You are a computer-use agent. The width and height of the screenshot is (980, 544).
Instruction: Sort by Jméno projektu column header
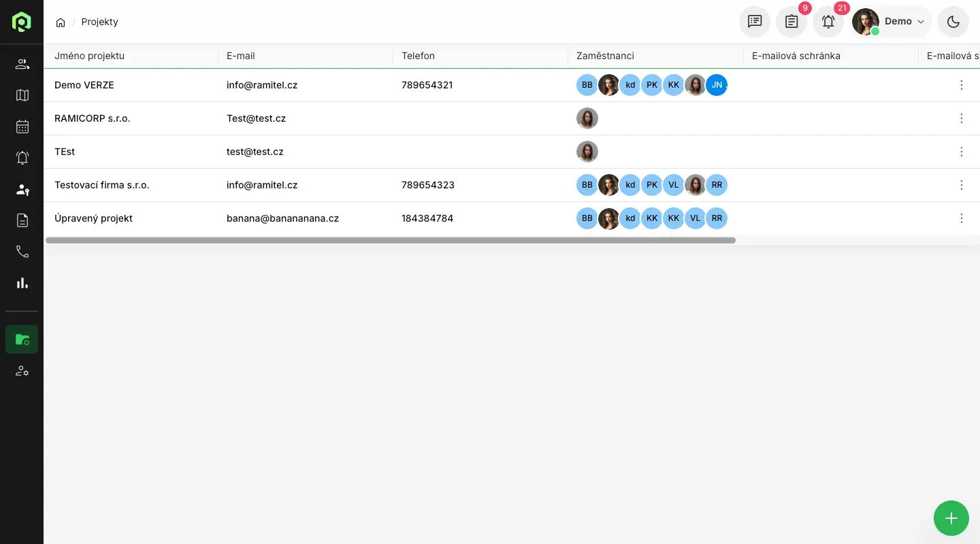click(89, 56)
